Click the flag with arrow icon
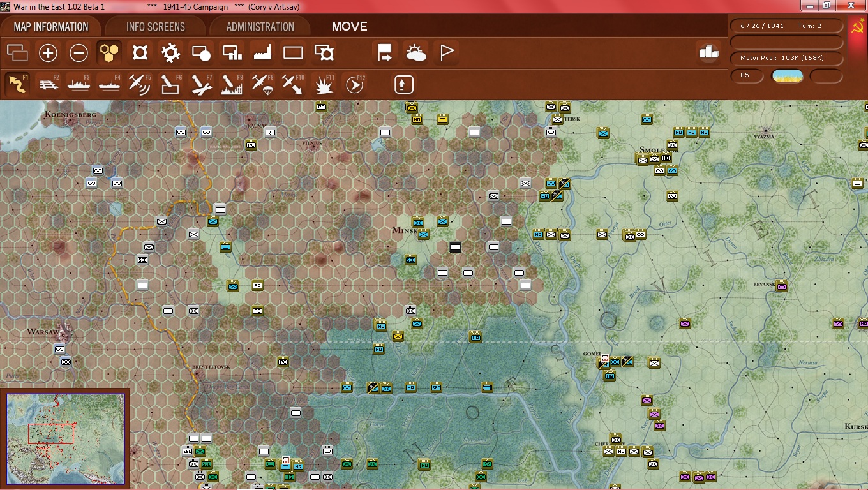Image resolution: width=868 pixels, height=490 pixels. pos(385,53)
